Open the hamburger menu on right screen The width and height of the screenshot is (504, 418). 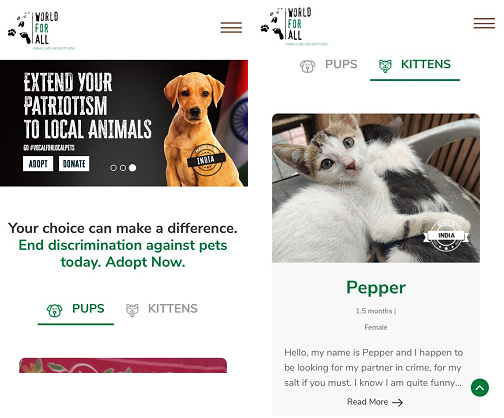tap(484, 23)
